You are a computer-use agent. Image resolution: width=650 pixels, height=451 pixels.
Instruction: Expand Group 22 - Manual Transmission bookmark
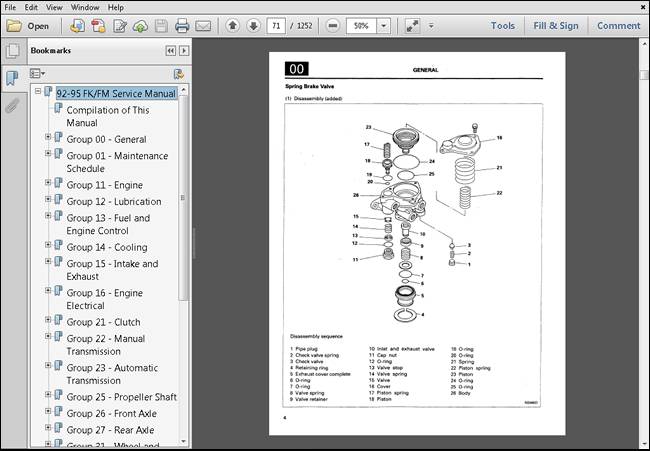pos(48,336)
